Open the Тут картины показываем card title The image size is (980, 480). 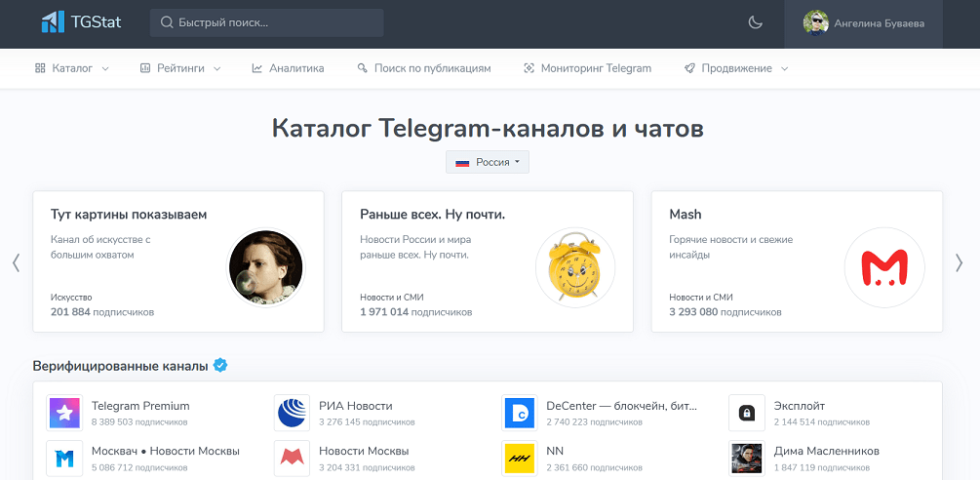point(129,215)
